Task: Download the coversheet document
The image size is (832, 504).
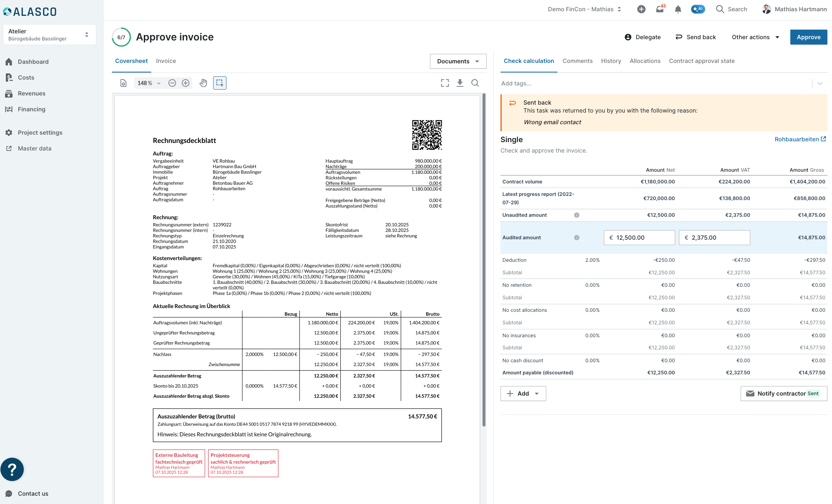Action: (x=460, y=83)
